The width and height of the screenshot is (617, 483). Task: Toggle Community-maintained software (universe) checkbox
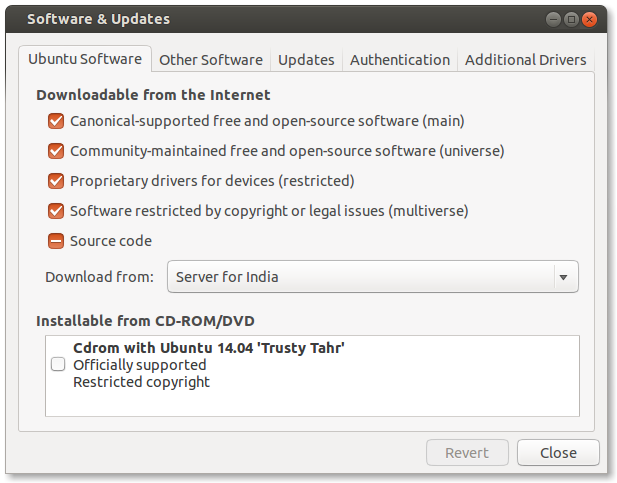click(56, 152)
